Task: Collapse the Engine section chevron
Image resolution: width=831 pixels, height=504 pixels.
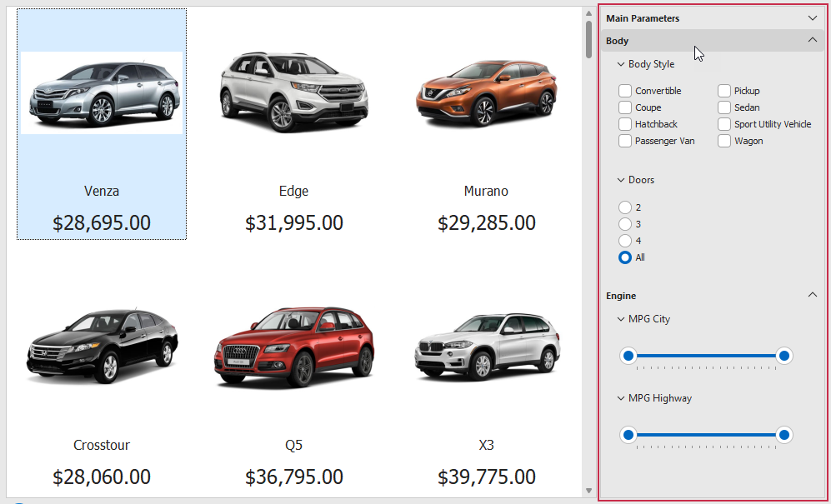Action: coord(813,295)
